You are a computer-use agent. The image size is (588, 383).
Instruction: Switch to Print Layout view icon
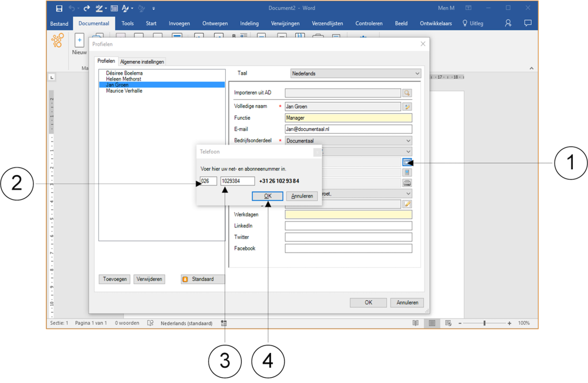432,323
